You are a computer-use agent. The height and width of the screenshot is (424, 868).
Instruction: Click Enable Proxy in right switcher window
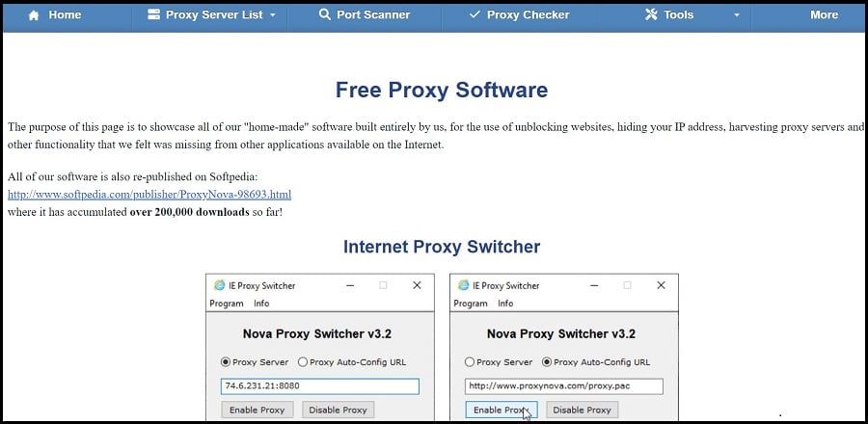tap(501, 410)
